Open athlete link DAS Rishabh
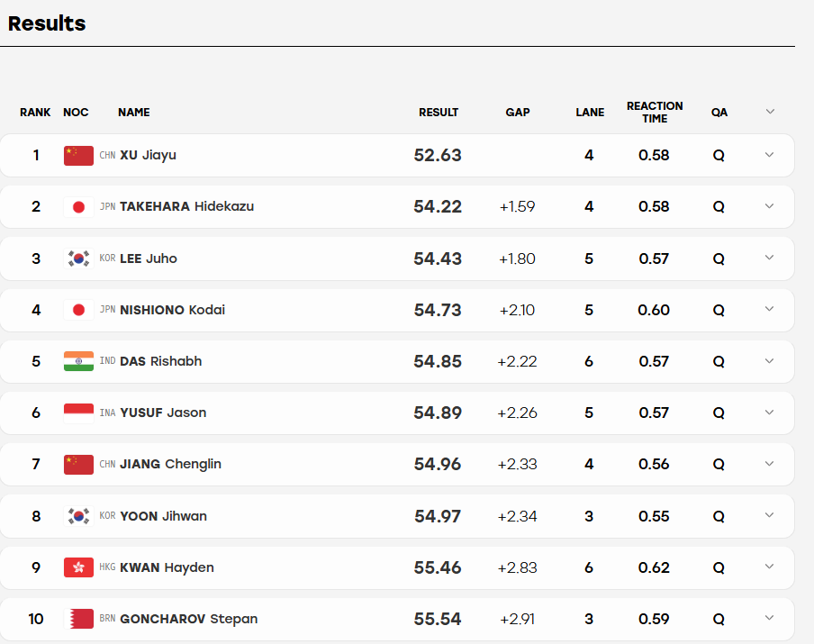814x644 pixels. (x=161, y=361)
